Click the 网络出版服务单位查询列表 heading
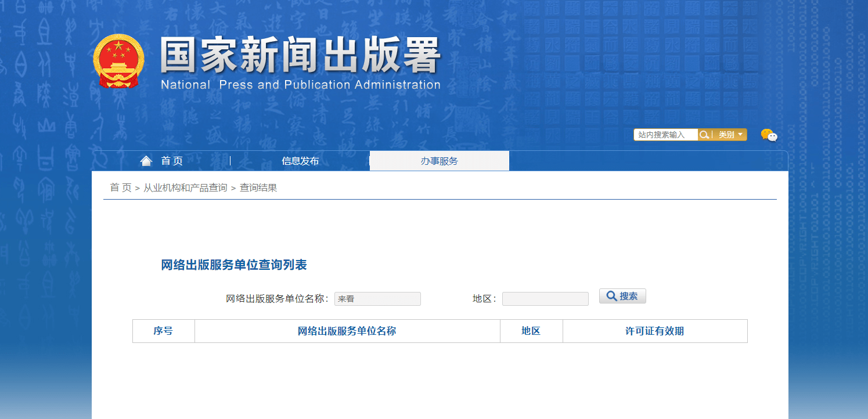The image size is (868, 419). tap(233, 265)
